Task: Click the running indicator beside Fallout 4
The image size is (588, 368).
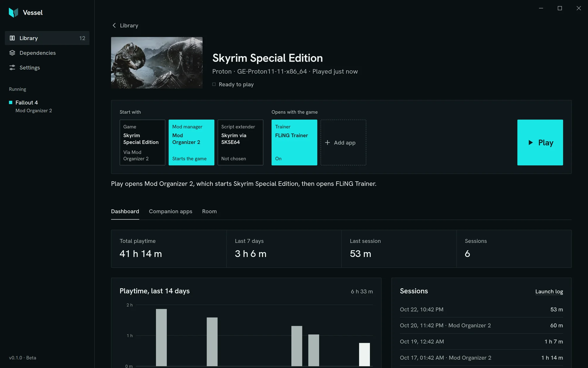Action: 11,102
